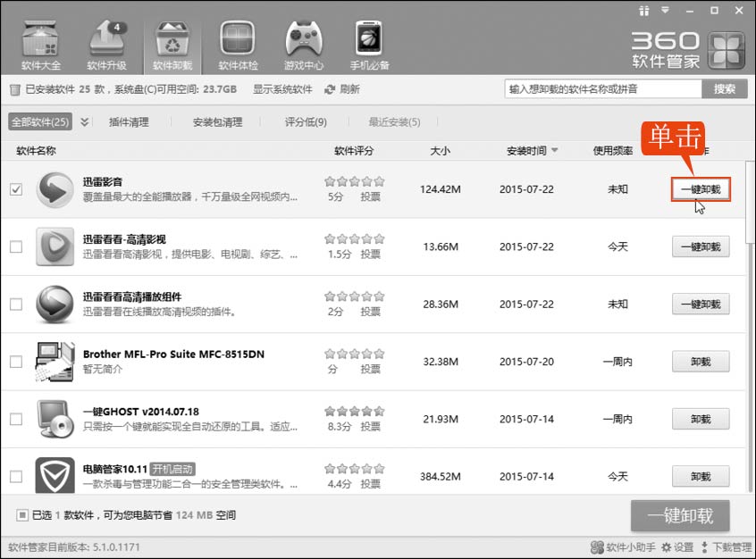Screen dimensions: 756x559
Task: Click the 迅雷看看-高清影视 application icon
Action: click(x=55, y=246)
